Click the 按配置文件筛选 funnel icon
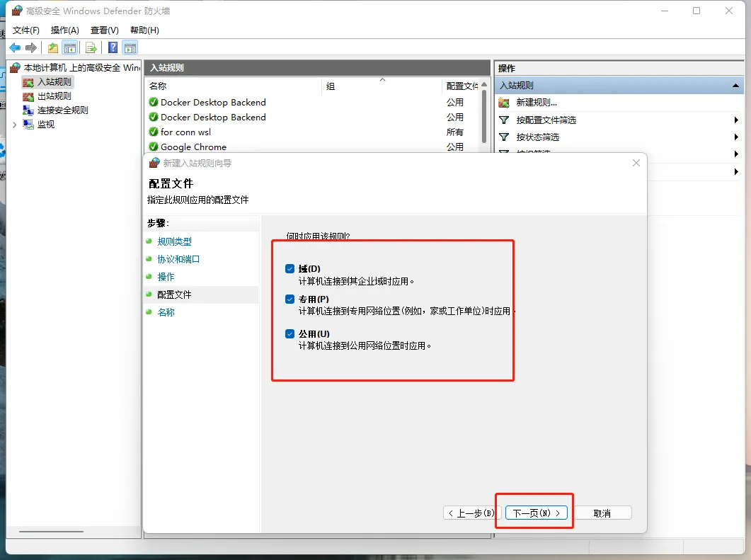Image resolution: width=751 pixels, height=560 pixels. pos(504,120)
